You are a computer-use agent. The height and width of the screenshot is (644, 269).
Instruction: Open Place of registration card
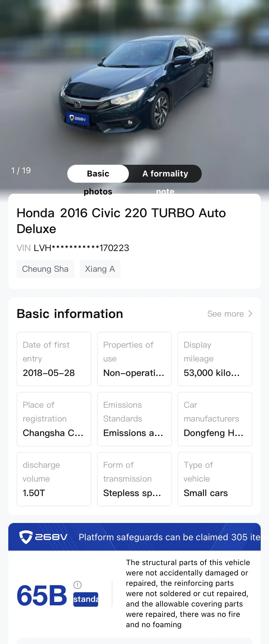point(54,419)
